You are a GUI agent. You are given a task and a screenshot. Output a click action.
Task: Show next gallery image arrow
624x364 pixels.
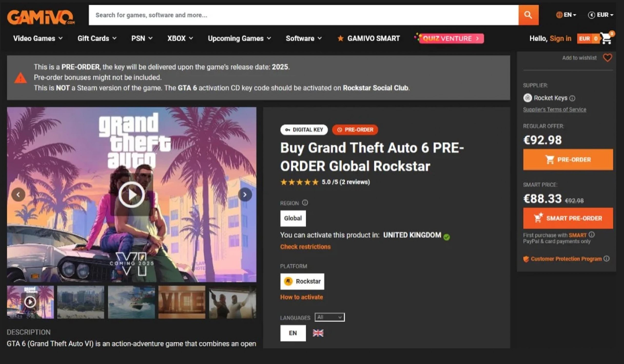pyautogui.click(x=245, y=195)
